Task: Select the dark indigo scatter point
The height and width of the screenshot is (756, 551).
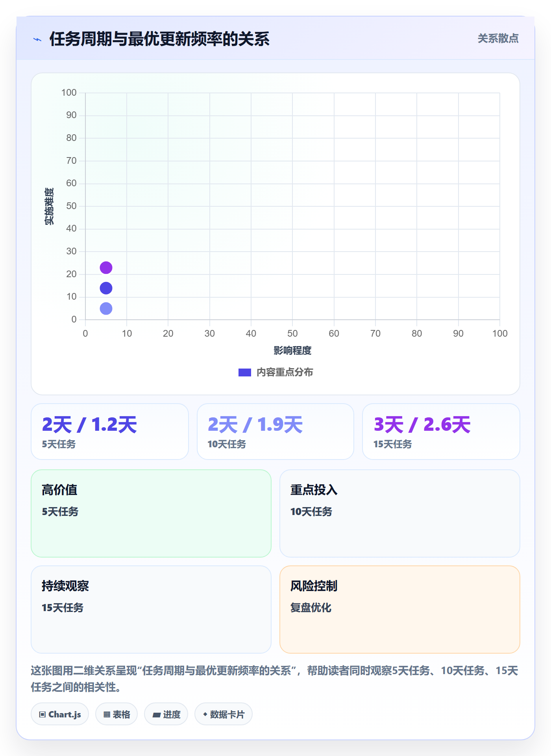Action: [x=106, y=288]
